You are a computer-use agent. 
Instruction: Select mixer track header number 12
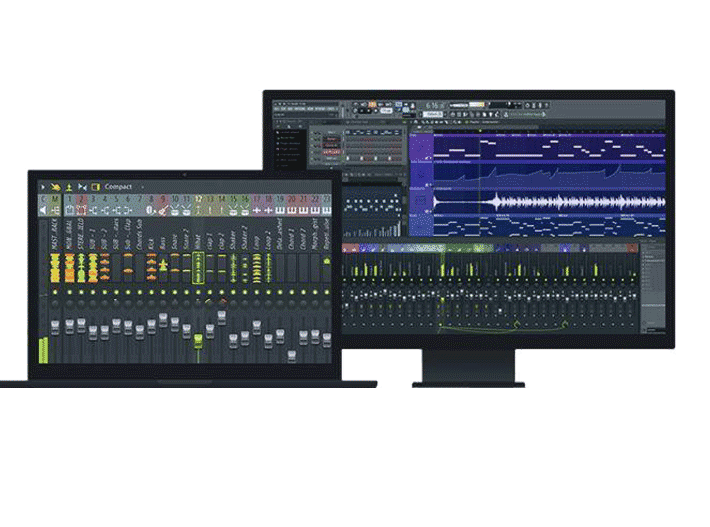[199, 201]
